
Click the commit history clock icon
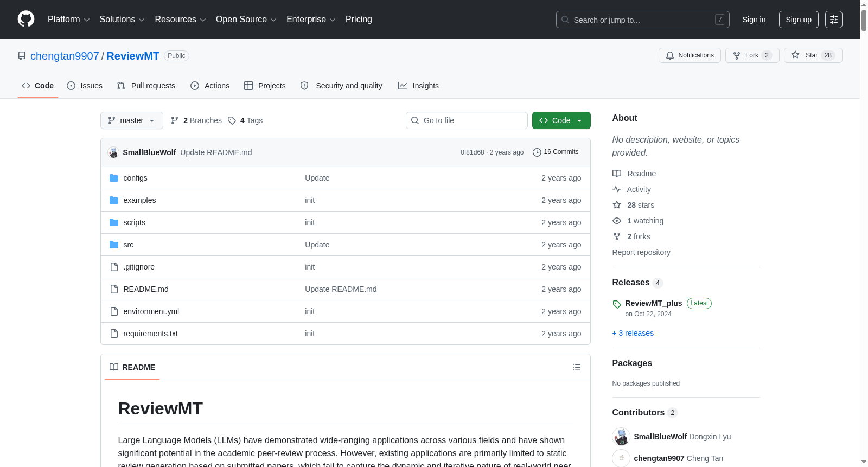point(537,152)
